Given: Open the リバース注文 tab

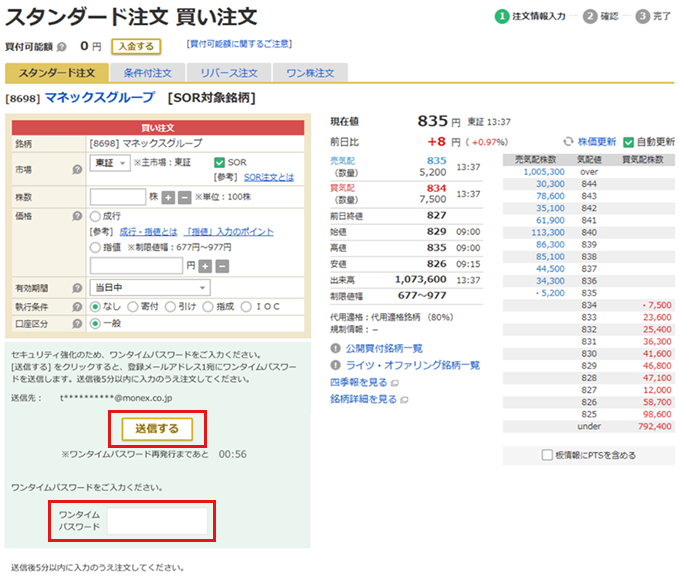Looking at the screenshot, I should tap(229, 73).
